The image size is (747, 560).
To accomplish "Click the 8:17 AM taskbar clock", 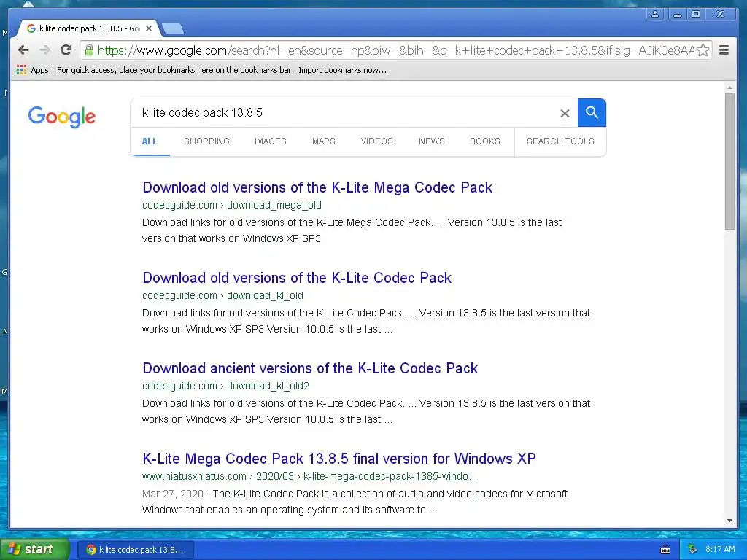I will pyautogui.click(x=720, y=550).
